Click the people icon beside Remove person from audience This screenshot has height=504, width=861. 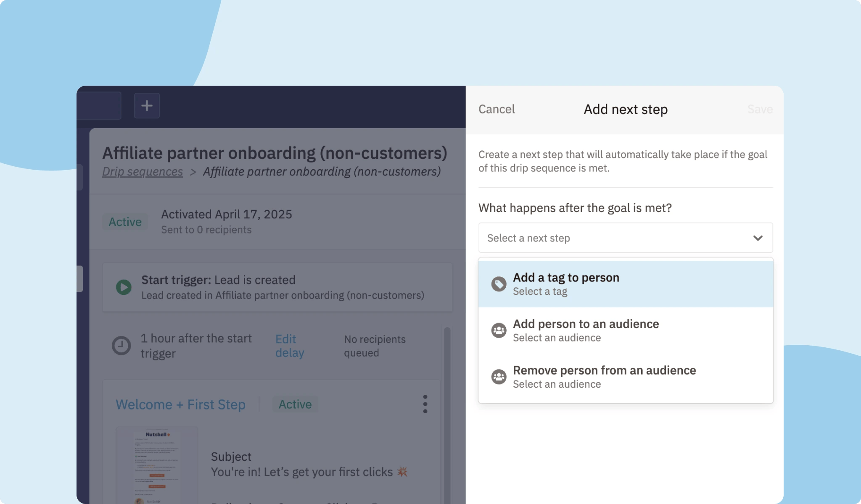coord(499,377)
